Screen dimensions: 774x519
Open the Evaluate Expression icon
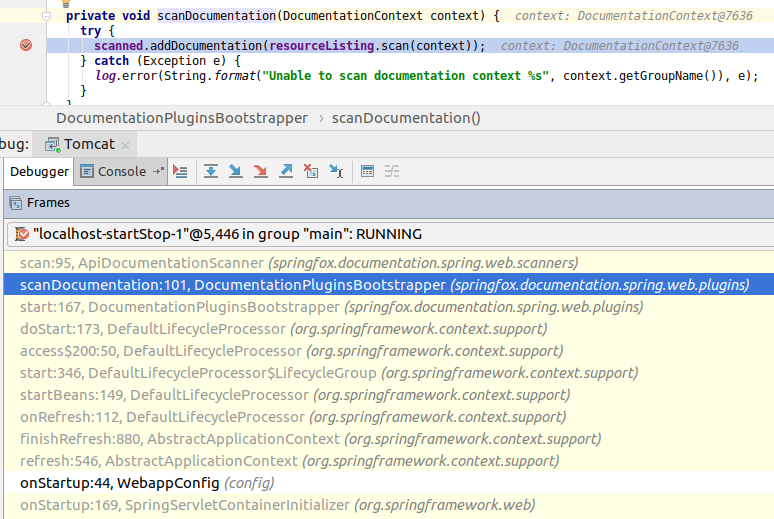tap(367, 171)
